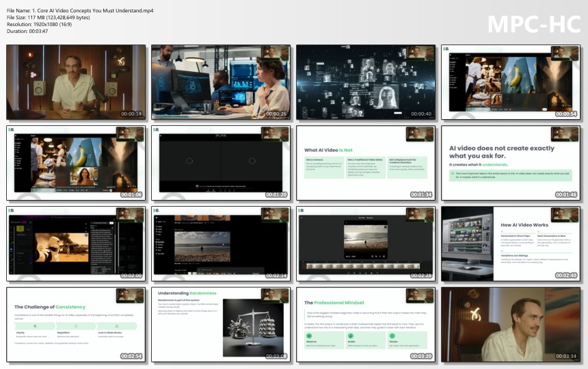Select the thumbnail at 00:03:20
Screen dimensions: 588x369
click(366, 325)
